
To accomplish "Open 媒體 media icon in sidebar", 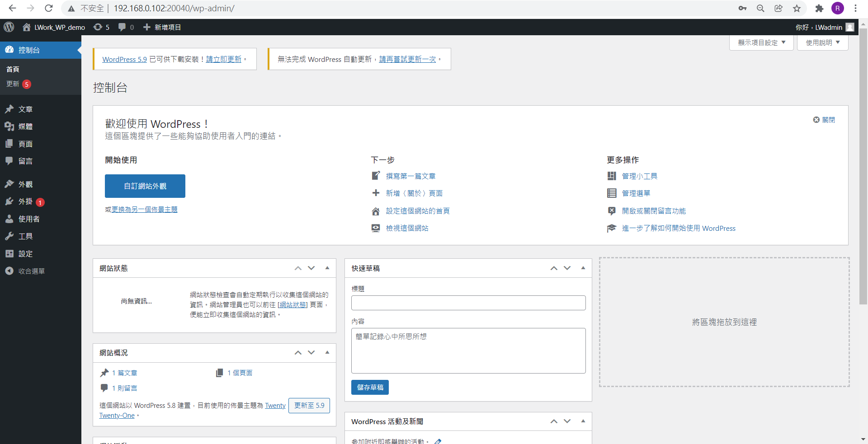I will (9, 126).
